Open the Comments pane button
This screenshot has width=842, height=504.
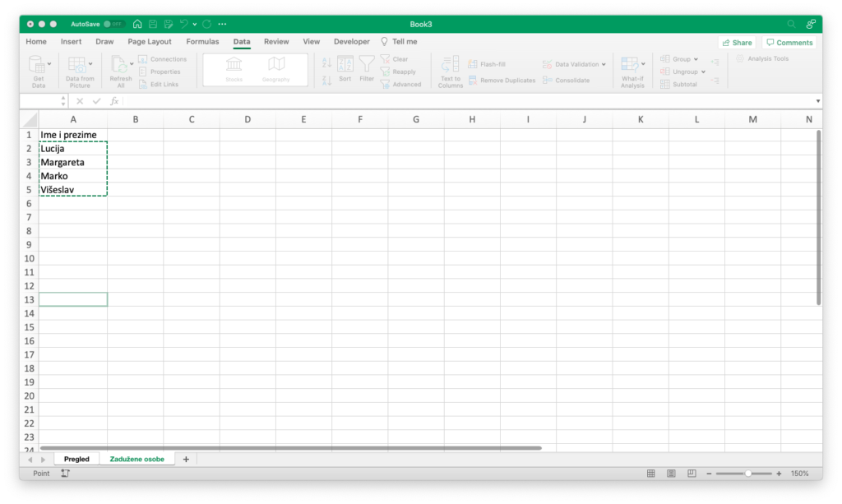(789, 43)
